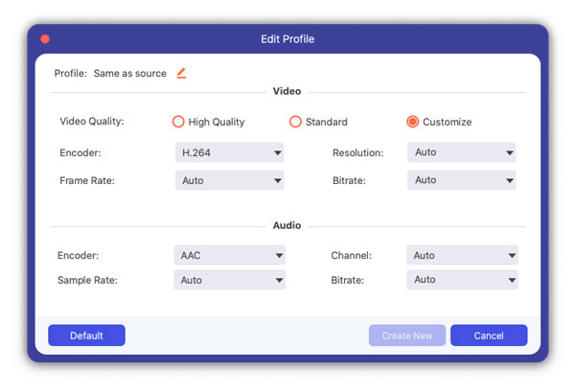575x392 pixels.
Task: Select the High Quality radio button
Action: pyautogui.click(x=177, y=122)
